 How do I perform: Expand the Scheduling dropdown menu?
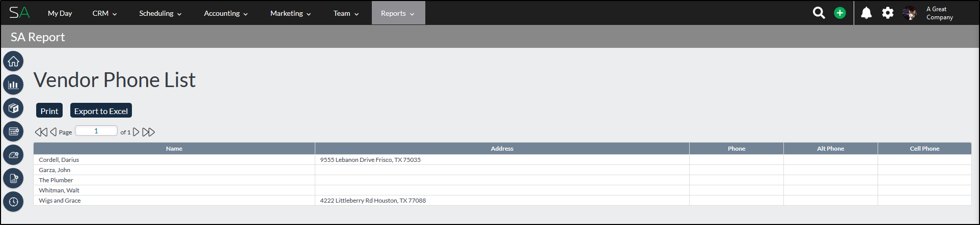click(x=160, y=13)
